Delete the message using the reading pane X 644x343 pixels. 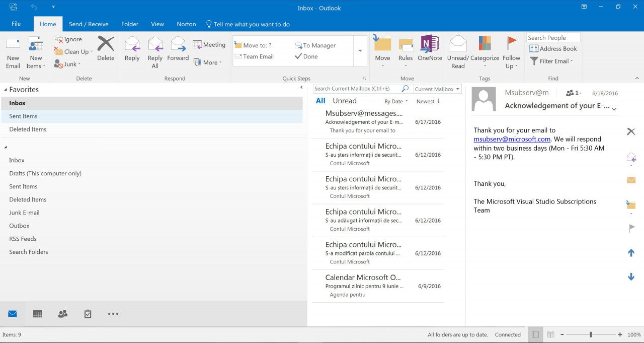click(x=631, y=131)
